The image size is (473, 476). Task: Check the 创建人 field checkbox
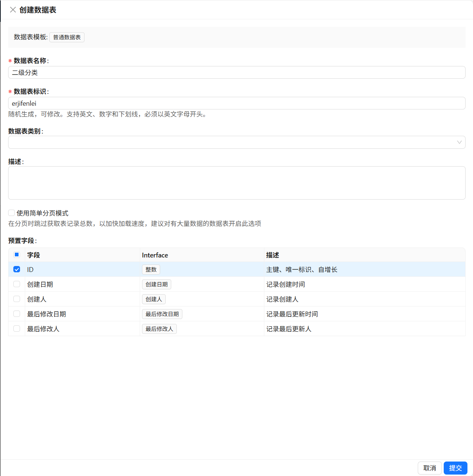17,299
